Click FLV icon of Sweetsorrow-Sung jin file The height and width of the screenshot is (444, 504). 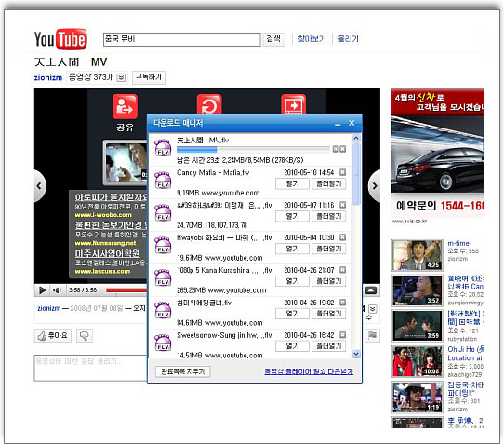coord(163,343)
